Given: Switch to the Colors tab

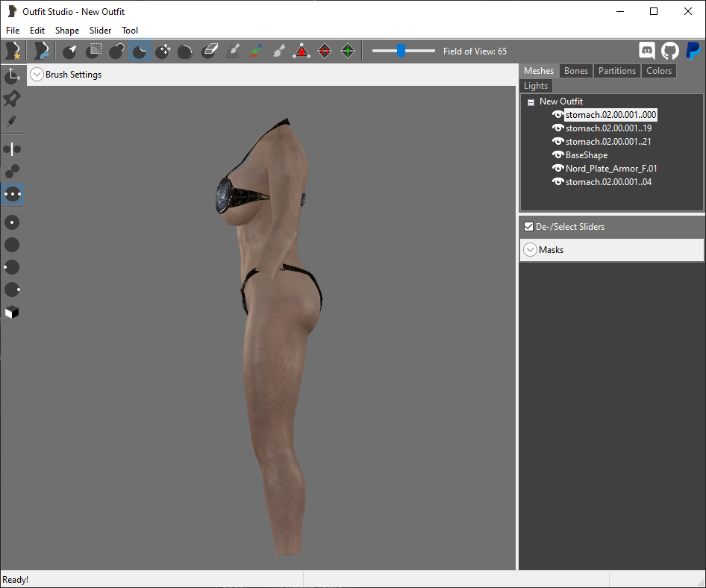Looking at the screenshot, I should [x=659, y=71].
